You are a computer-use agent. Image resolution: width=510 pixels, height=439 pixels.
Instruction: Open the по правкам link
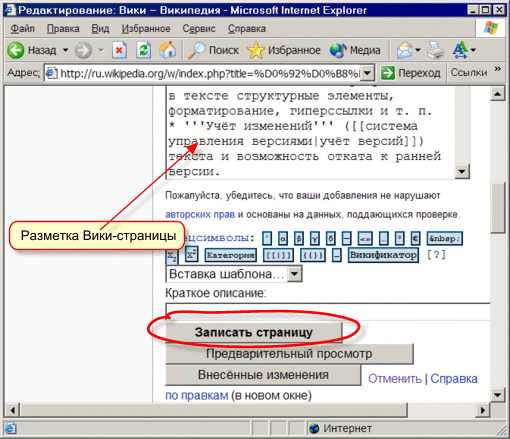197,396
